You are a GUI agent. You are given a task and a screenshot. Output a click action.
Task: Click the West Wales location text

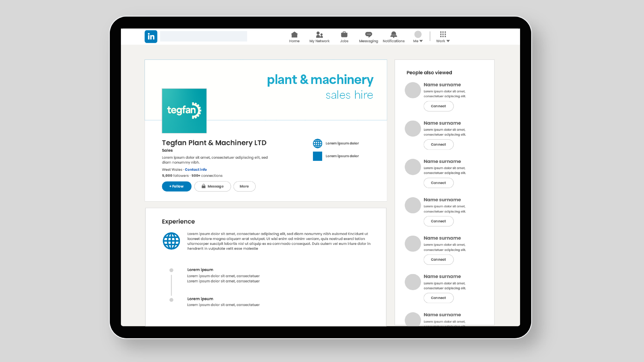tap(172, 169)
